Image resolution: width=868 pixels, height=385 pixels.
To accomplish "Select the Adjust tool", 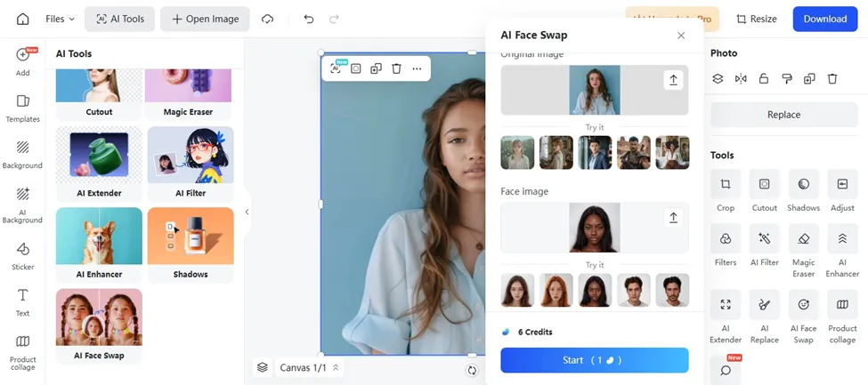I will tap(842, 191).
